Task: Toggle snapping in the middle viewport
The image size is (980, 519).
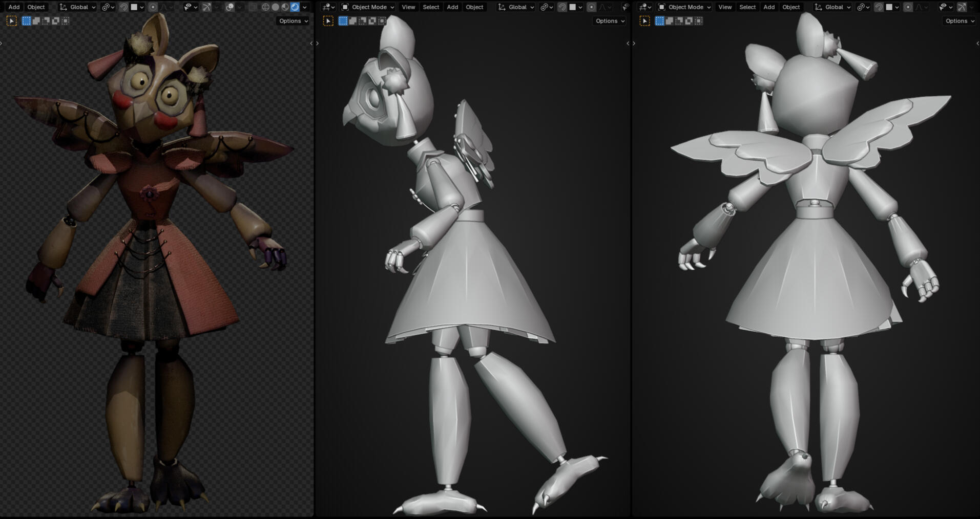Action: point(562,7)
